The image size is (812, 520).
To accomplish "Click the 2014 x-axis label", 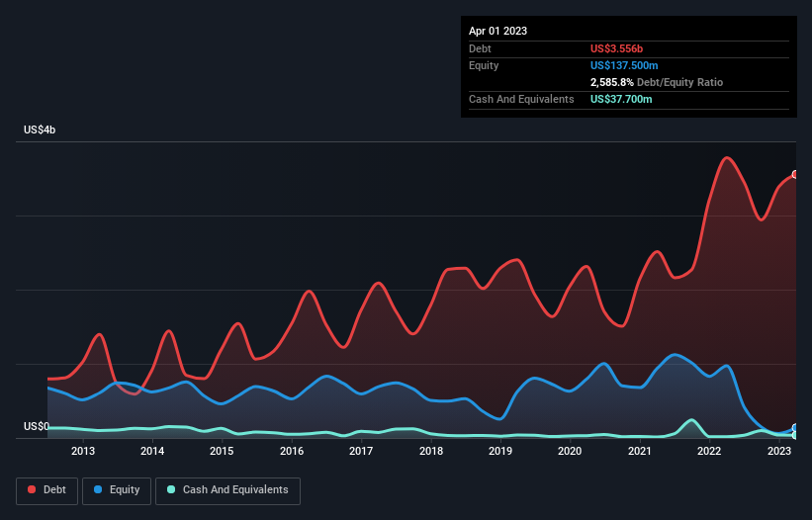I will click(152, 451).
